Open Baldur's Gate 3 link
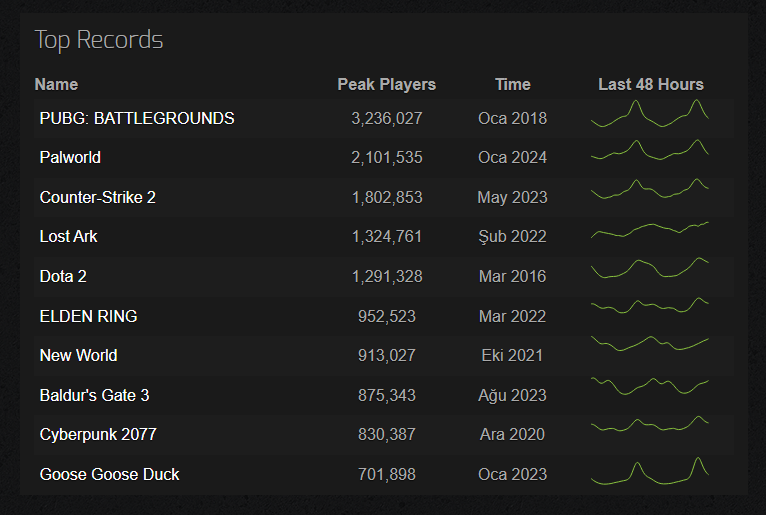This screenshot has width=766, height=515. pyautogui.click(x=94, y=395)
